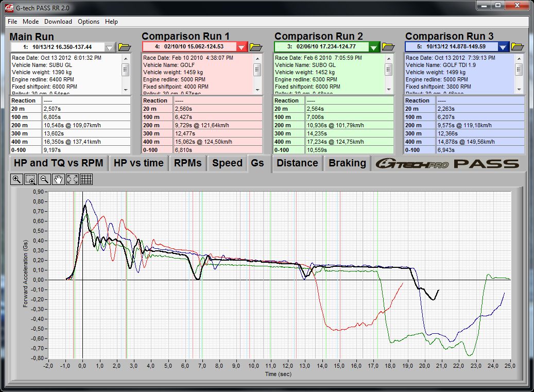Switch to HP vs time tab

(139, 163)
